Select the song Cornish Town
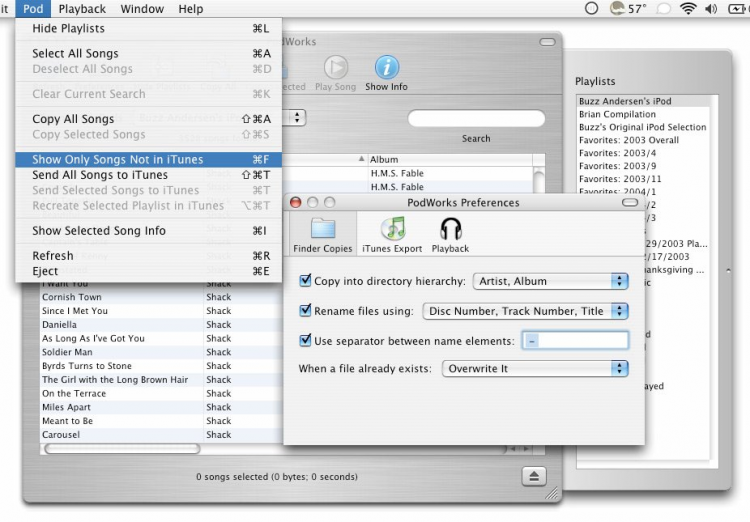Image resolution: width=750 pixels, height=522 pixels. click(162, 297)
